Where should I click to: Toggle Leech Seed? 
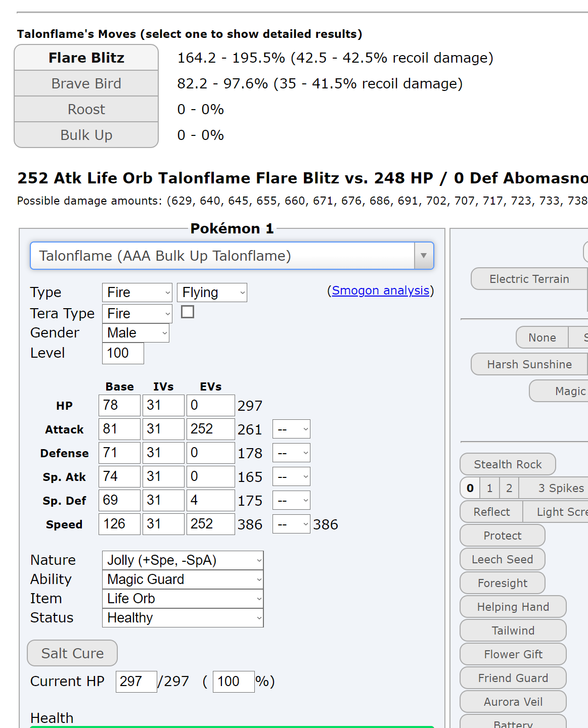(503, 559)
